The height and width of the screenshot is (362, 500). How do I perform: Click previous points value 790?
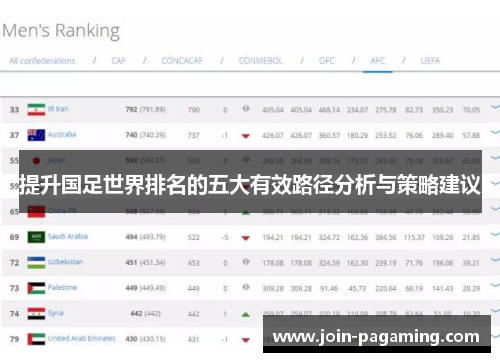[x=193, y=110]
